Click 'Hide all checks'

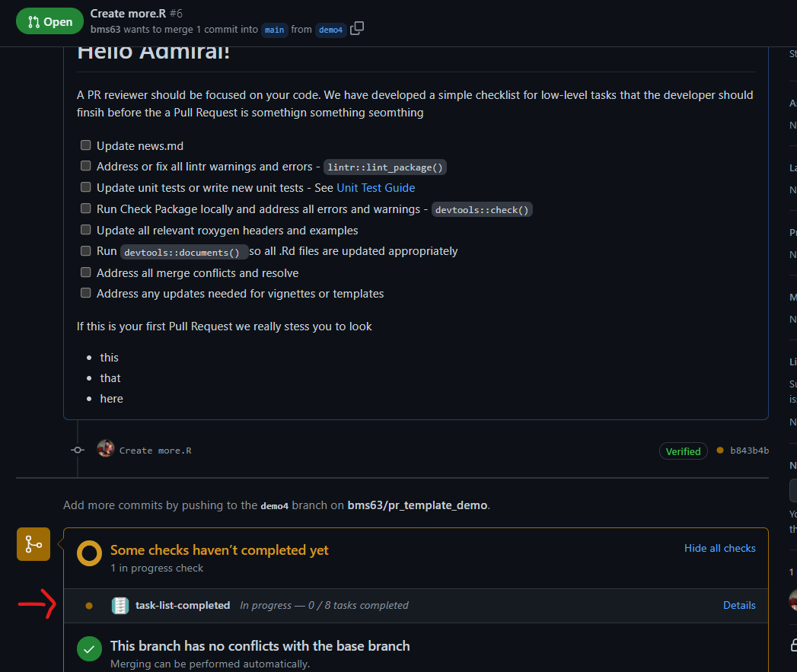pyautogui.click(x=719, y=548)
